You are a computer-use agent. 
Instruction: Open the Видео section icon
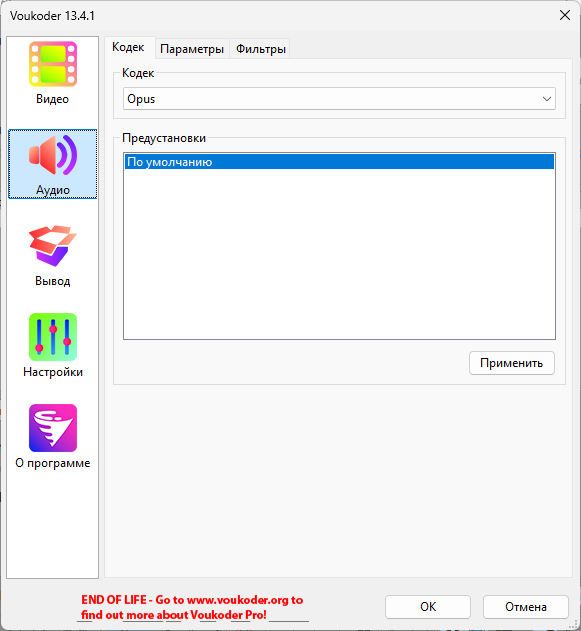coord(53,64)
